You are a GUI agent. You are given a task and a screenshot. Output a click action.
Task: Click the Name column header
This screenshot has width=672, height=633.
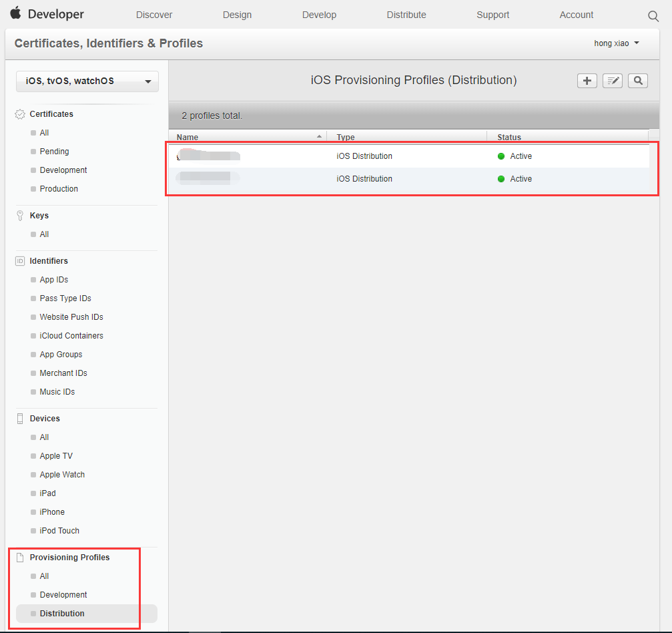coord(188,138)
